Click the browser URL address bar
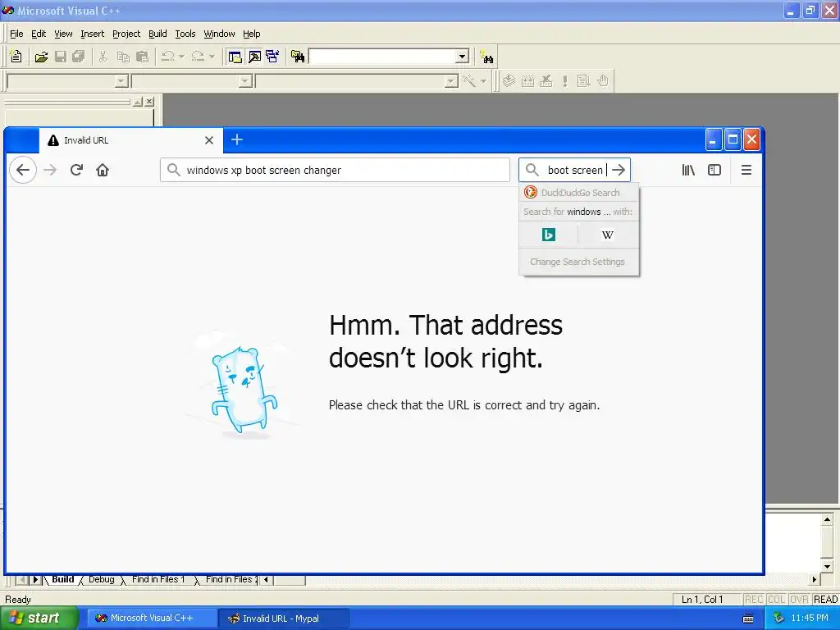The image size is (840, 630). click(x=335, y=170)
